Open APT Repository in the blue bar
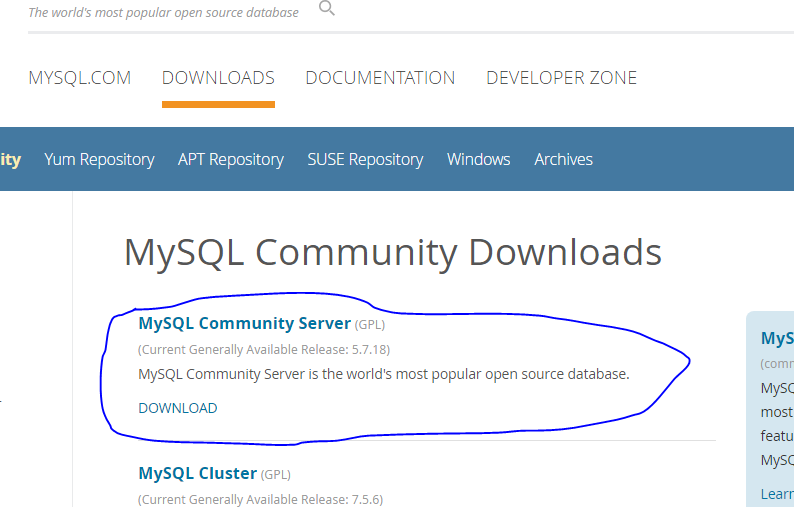Screen dimensions: 794x507 231,160
